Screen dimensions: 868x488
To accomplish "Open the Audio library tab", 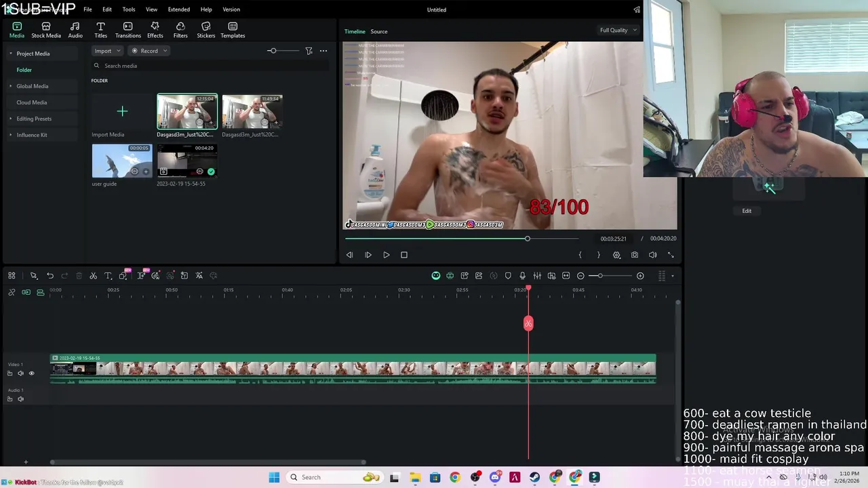I will [x=75, y=30].
